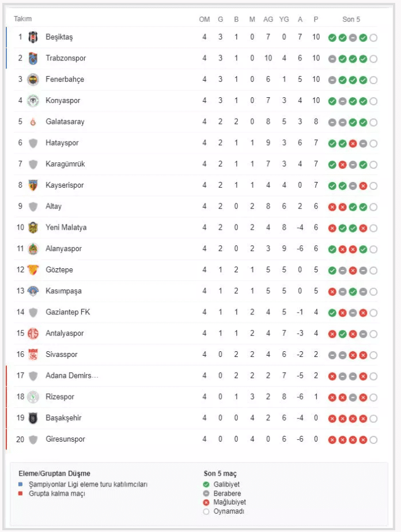Click the Galatasaray club logo
The image size is (401, 532).
click(33, 121)
